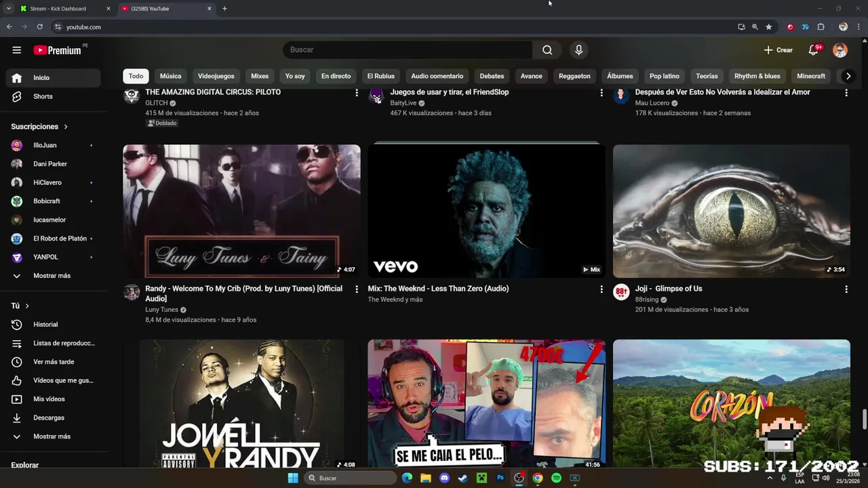Click the Crear button
Screen dimensions: 868x488
pos(778,50)
